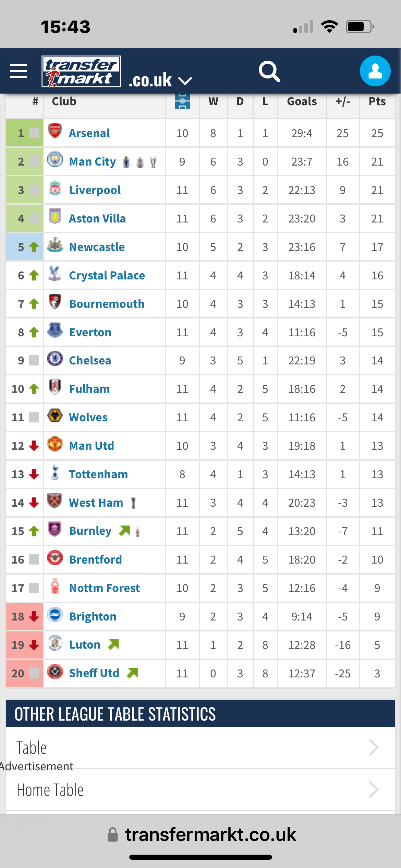Tap the promoted arrow next to Luton

pyautogui.click(x=113, y=644)
